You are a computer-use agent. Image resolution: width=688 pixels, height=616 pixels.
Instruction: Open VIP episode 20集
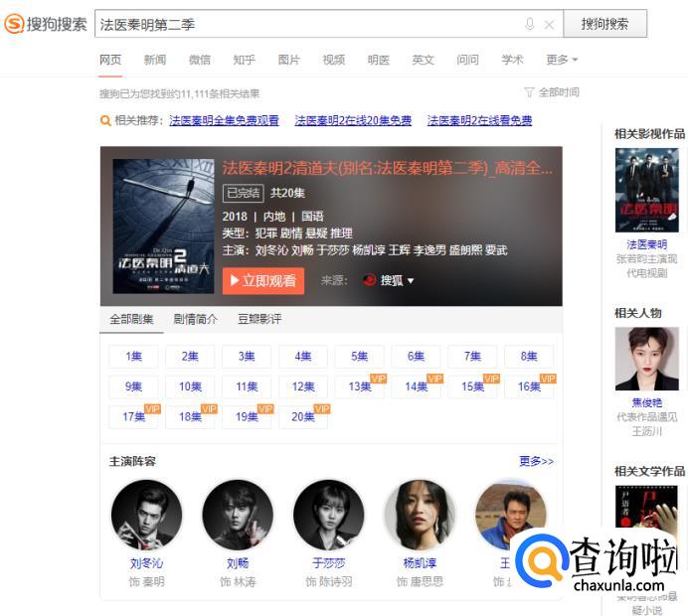click(303, 417)
